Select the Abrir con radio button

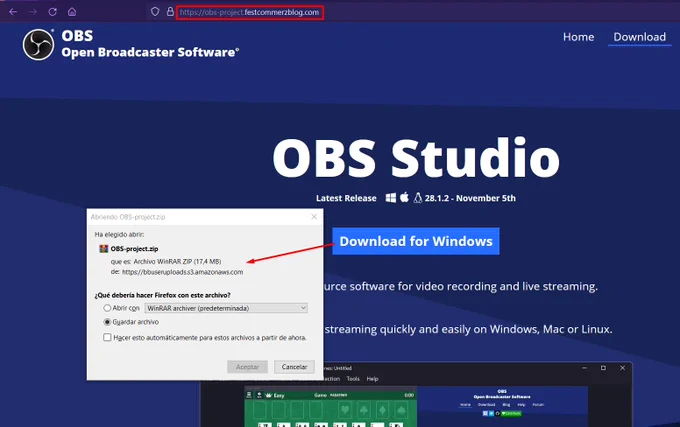click(x=107, y=308)
